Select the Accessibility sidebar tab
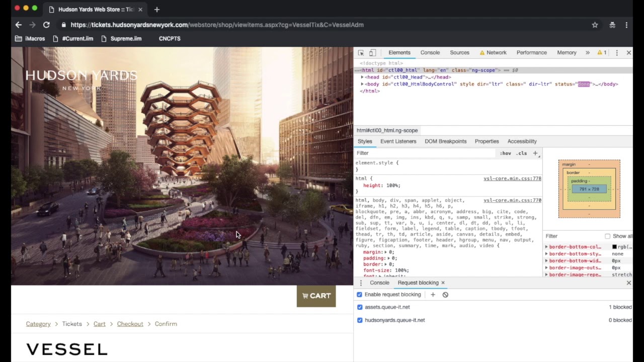This screenshot has height=362, width=644. (x=522, y=142)
